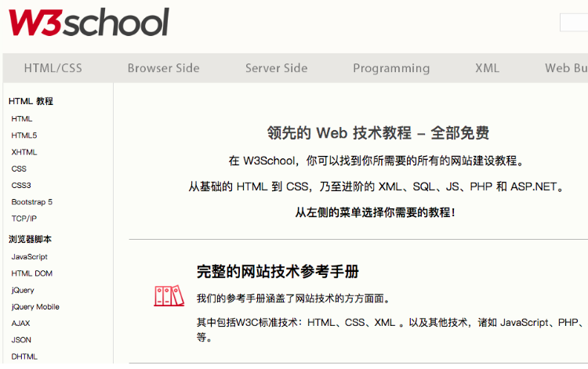Click the search input field at top right

tap(574, 23)
